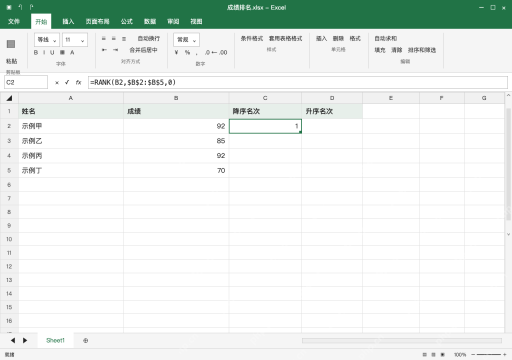Click AutoSum (自动求和)

(386, 39)
